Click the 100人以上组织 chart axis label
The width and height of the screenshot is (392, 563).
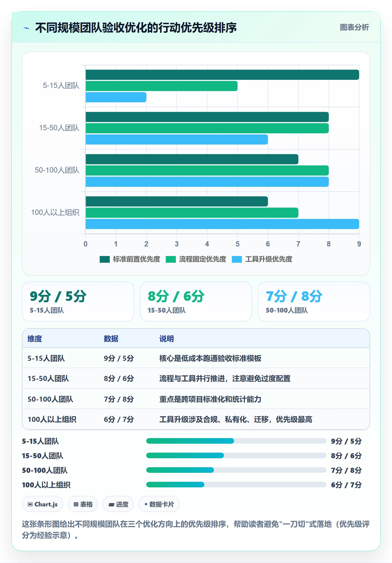coord(55,213)
